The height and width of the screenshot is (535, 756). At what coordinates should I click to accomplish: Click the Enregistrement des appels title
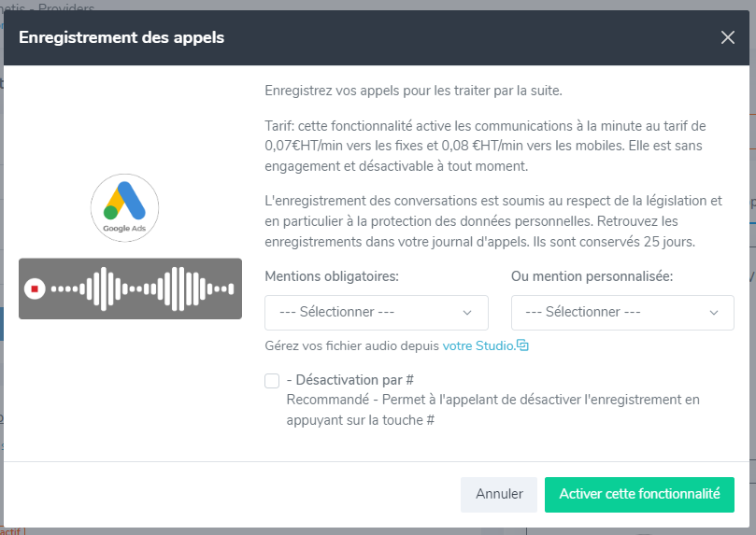(121, 37)
